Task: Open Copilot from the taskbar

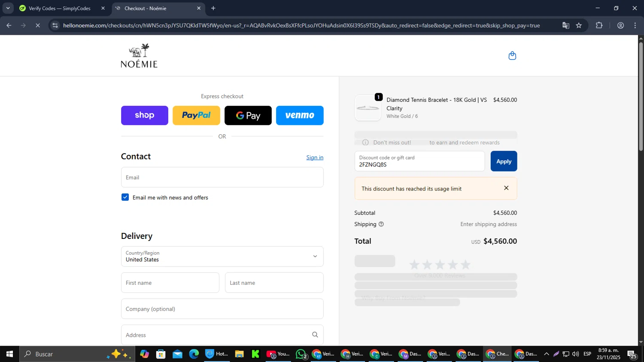Action: pyautogui.click(x=145, y=354)
